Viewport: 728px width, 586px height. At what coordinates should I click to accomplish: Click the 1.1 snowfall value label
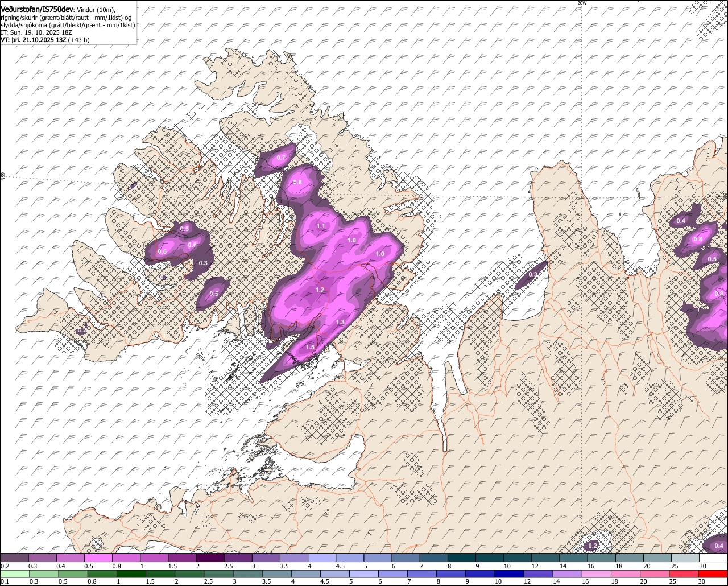pos(321,226)
